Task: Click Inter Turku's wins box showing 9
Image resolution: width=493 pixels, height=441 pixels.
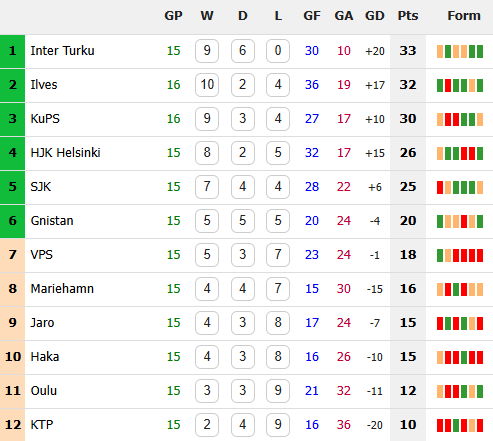Action: pyautogui.click(x=207, y=51)
